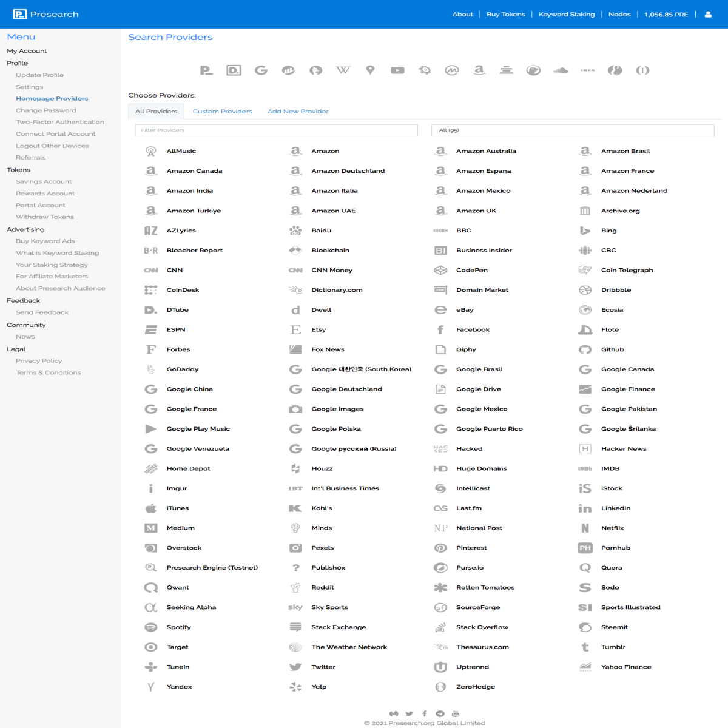
Task: Click the Tumblr provider icon
Action: coord(585,647)
